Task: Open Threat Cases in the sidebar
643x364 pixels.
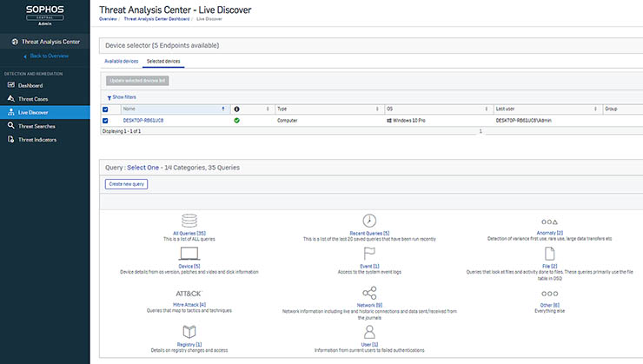Action: tap(33, 99)
